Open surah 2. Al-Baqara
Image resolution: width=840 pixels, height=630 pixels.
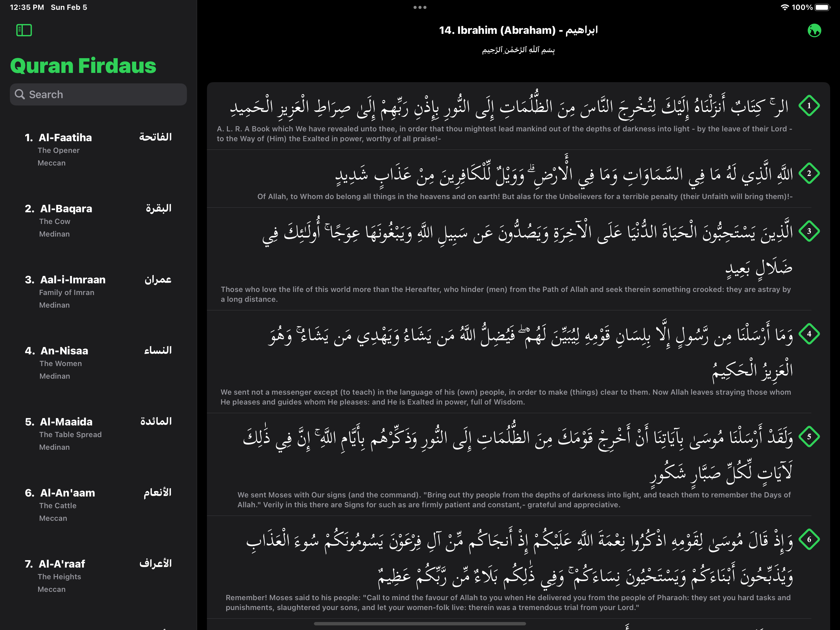[98, 221]
